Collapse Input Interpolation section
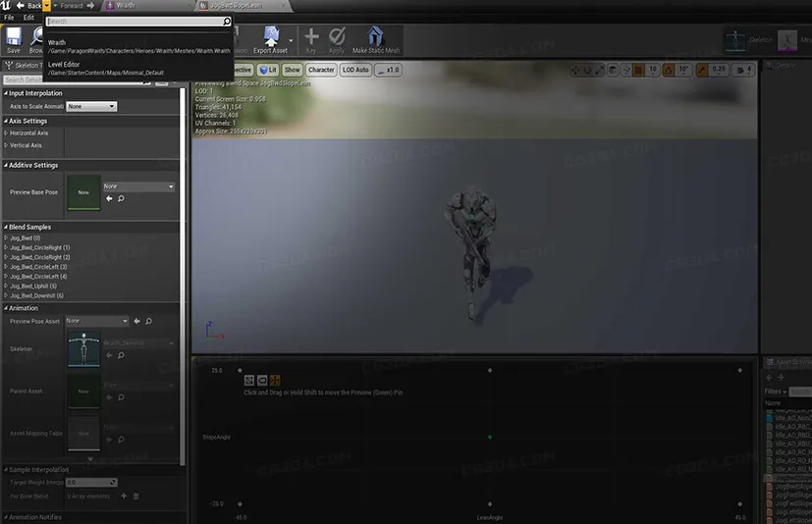Screen dimensions: 812x524 coord(6,93)
